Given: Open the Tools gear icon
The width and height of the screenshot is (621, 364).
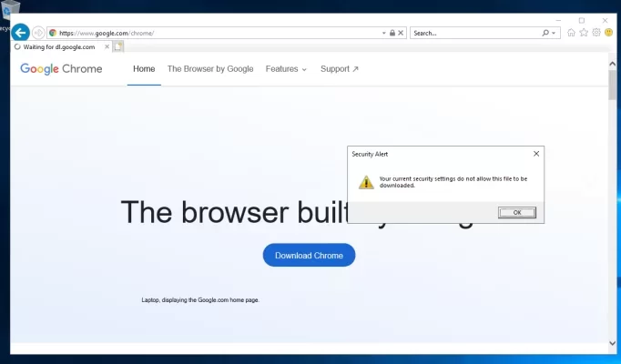Looking at the screenshot, I should pos(596,33).
